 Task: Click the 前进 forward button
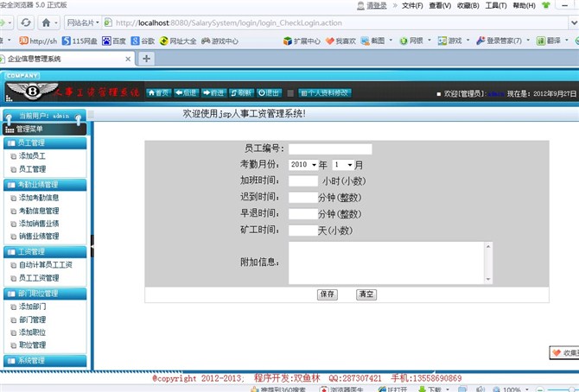coord(213,92)
